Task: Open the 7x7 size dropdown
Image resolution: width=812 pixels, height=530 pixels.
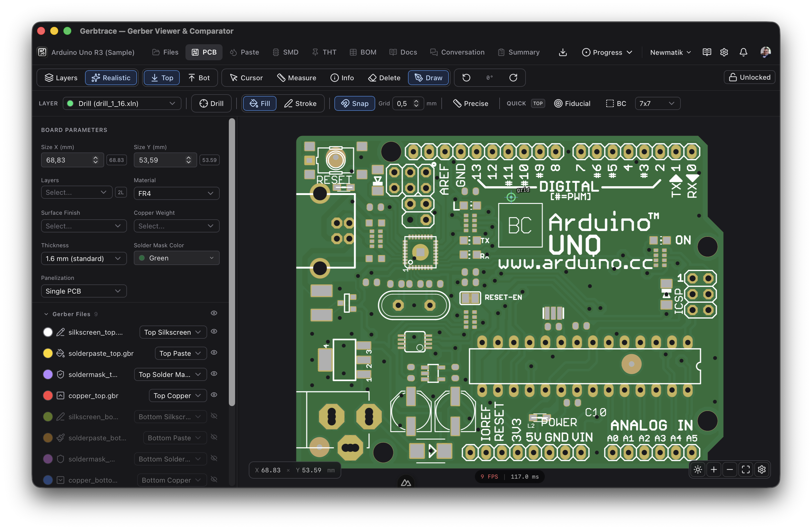Action: [x=657, y=103]
